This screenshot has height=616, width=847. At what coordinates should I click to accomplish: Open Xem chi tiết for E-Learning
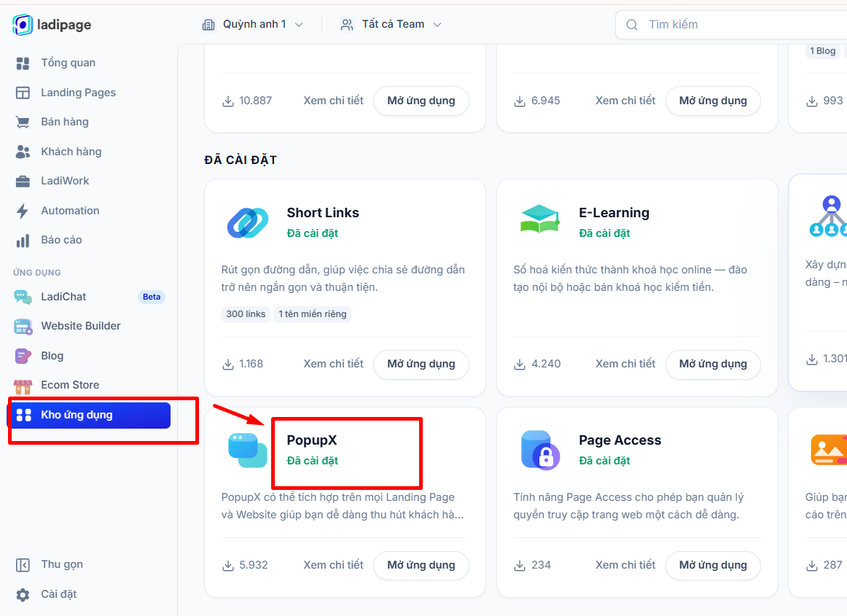point(625,364)
